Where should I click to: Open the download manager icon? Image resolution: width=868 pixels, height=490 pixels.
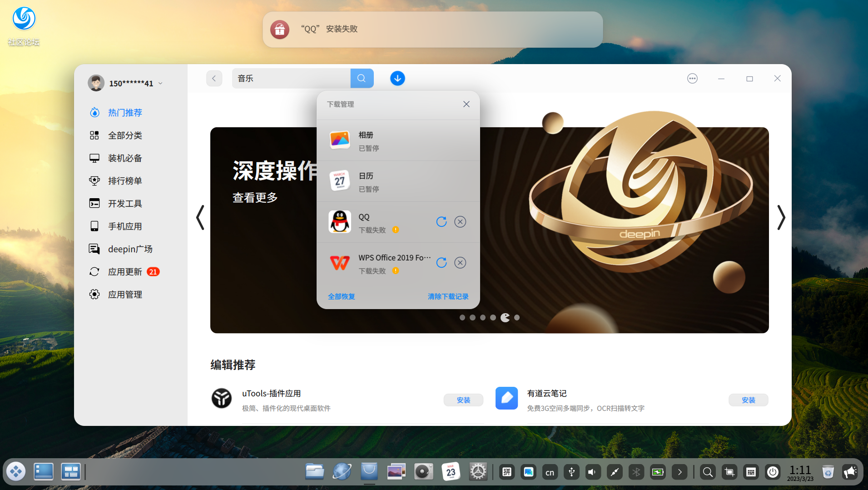[397, 78]
